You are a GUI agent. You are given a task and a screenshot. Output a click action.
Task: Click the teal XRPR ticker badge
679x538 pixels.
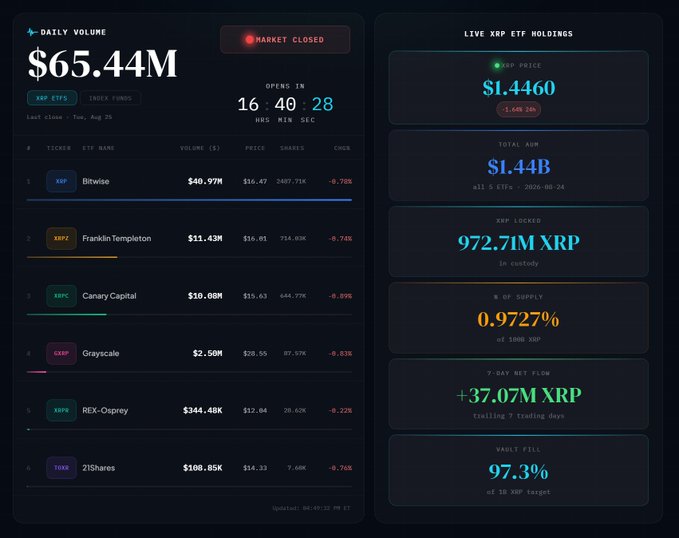(x=61, y=410)
